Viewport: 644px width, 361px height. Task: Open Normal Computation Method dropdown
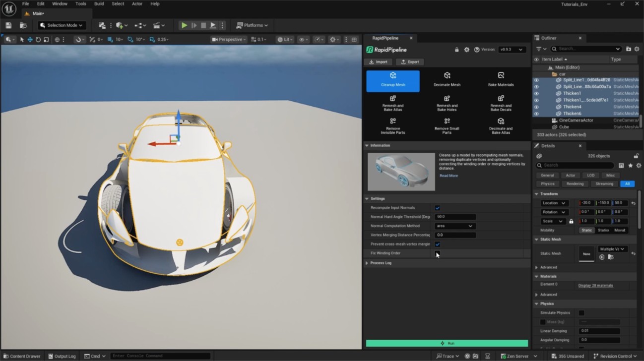click(455, 226)
